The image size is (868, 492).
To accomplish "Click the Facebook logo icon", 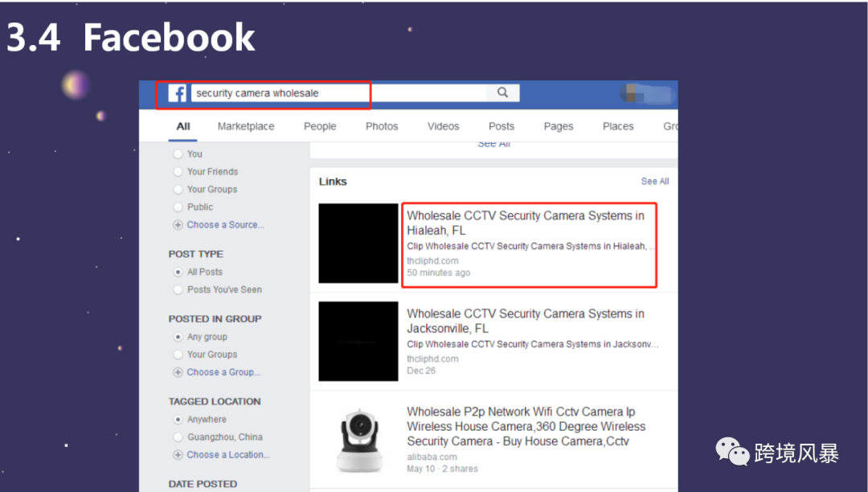I will 177,93.
